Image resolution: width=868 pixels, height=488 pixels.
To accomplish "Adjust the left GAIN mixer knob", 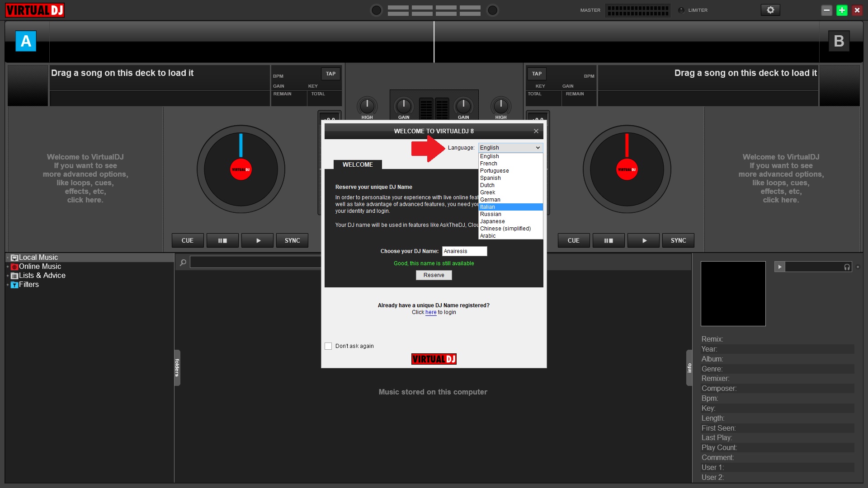I will (404, 106).
